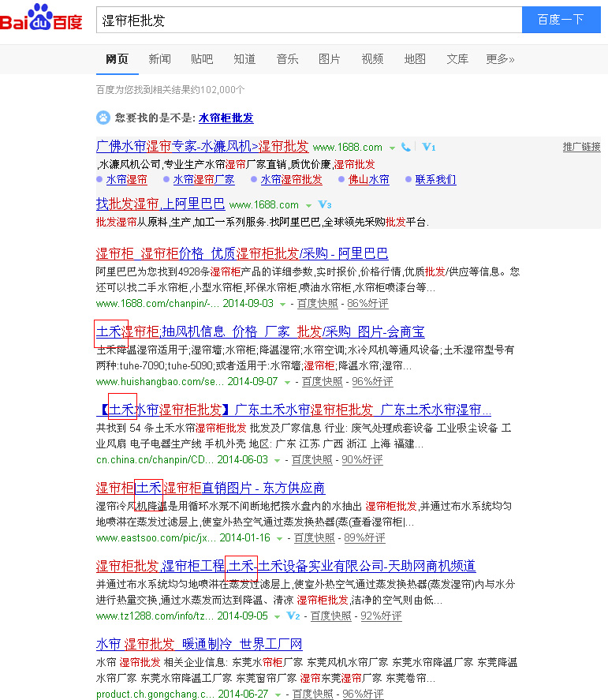The width and height of the screenshot is (608, 700).
Task: Switch to the 新闻 tab
Action: 160,59
